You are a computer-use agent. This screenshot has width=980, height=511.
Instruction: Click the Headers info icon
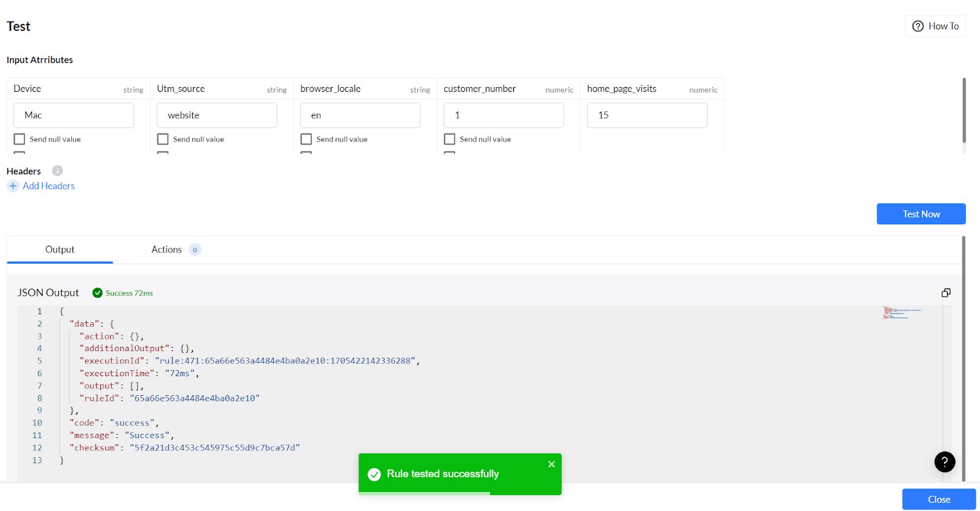[x=58, y=171]
